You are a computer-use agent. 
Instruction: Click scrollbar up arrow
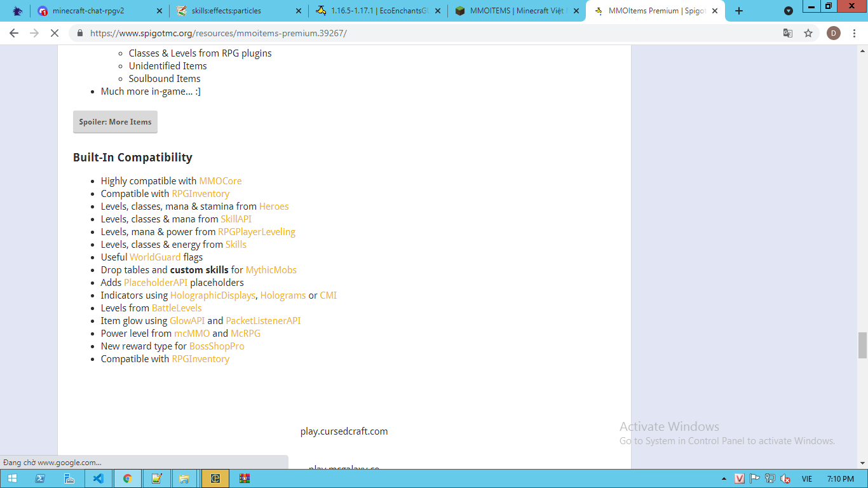(x=862, y=50)
